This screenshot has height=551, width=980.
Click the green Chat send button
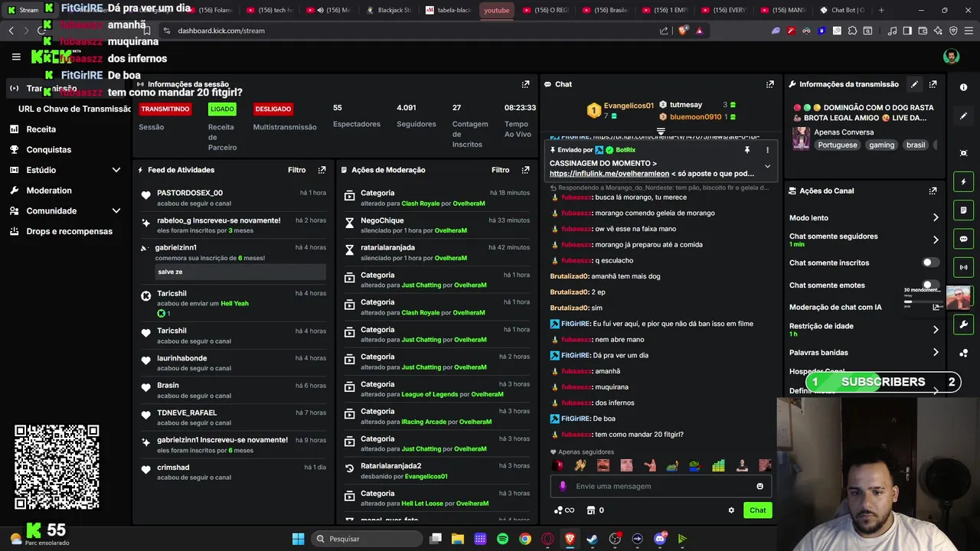[757, 510]
